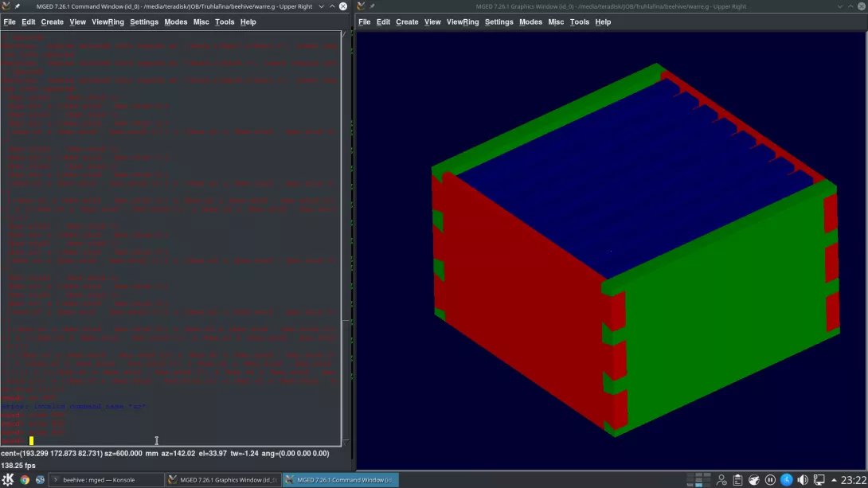Open View menu in Command Window

coord(77,22)
